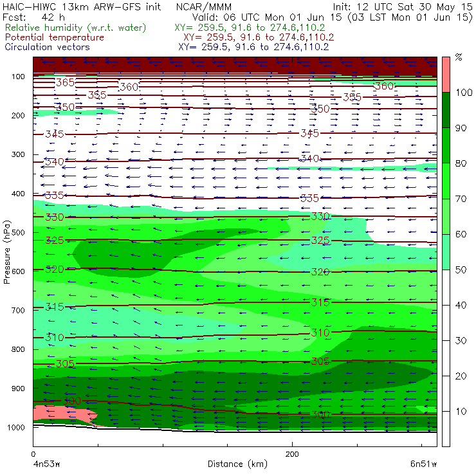The width and height of the screenshot is (476, 476).
Task: Click the '6n51w' end location label
Action: pyautogui.click(x=423, y=464)
